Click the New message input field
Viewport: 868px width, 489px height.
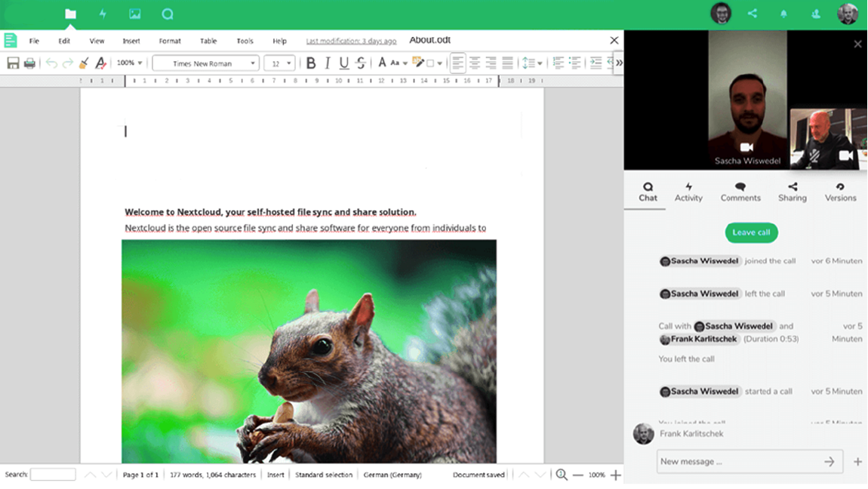pyautogui.click(x=736, y=462)
